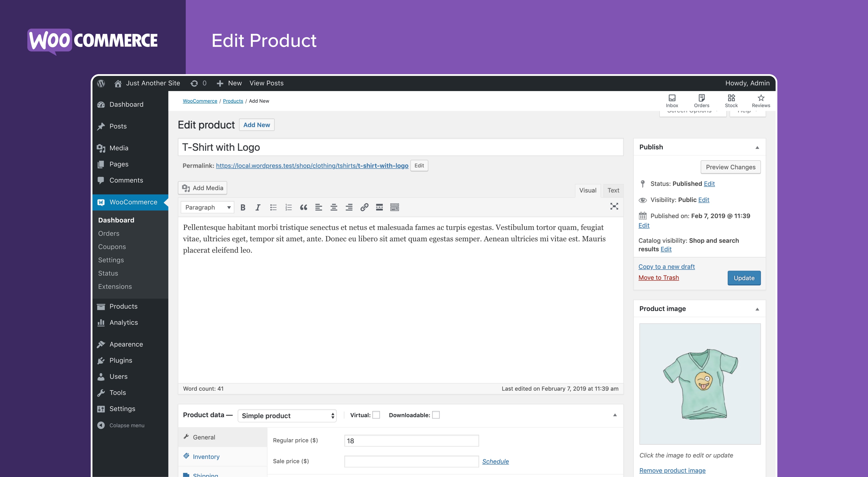Open the Inventory tab in Product data
The height and width of the screenshot is (477, 868).
click(x=206, y=456)
